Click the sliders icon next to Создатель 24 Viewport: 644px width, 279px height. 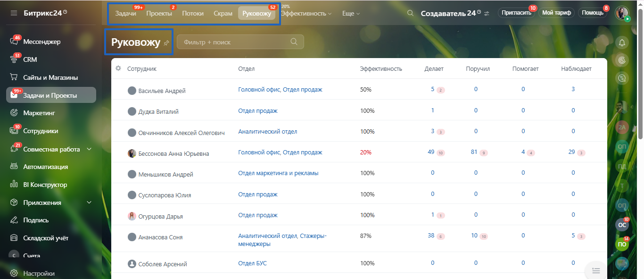click(487, 13)
